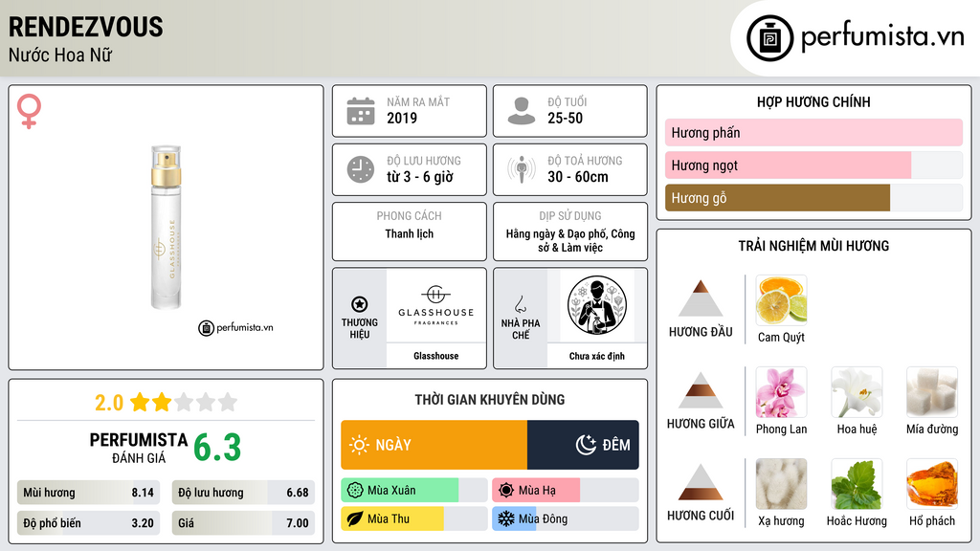Click the perfumista.vn bottle logo icon in header

[769, 38]
